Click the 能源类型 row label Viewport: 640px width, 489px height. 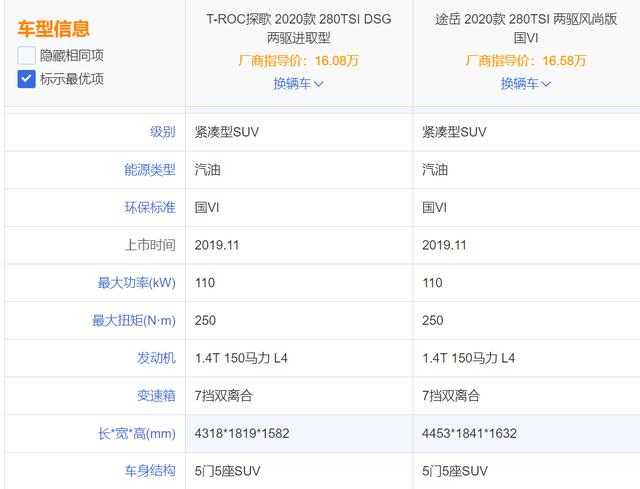point(150,169)
